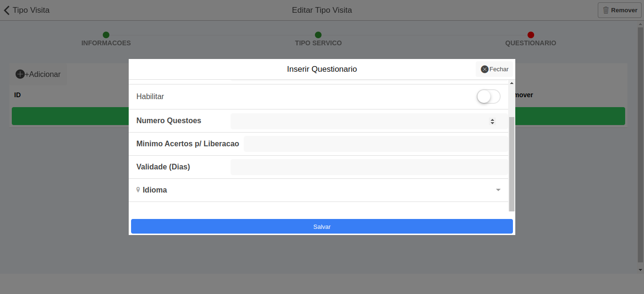
Task: Click the Numero Questoes spinner arrows
Action: (x=492, y=121)
